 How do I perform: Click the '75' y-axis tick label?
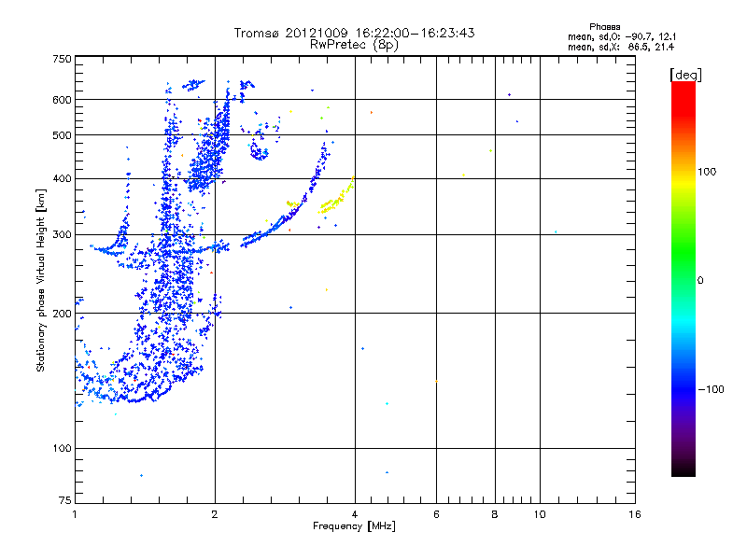pyautogui.click(x=65, y=500)
